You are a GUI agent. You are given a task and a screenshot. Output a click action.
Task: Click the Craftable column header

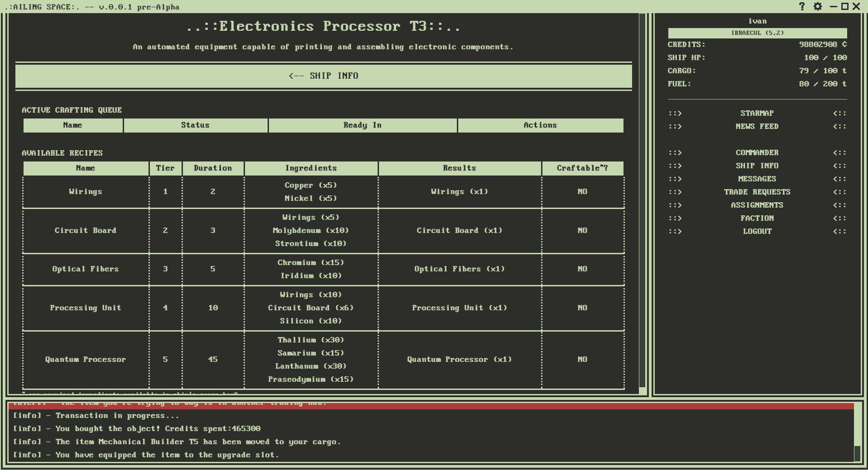pyautogui.click(x=582, y=168)
